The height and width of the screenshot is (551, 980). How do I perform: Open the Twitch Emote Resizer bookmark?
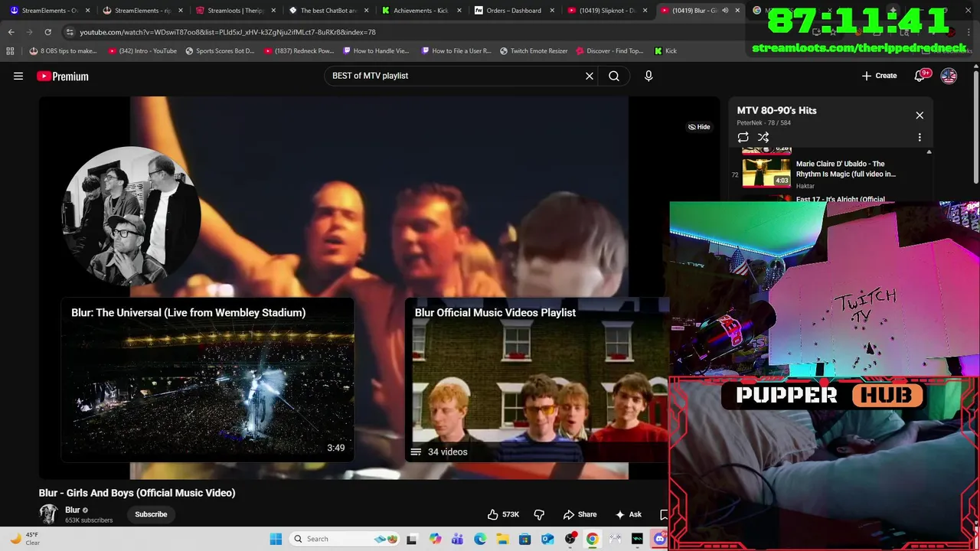(x=534, y=51)
